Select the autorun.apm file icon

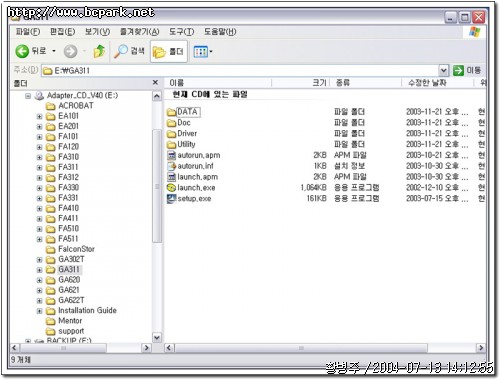pyautogui.click(x=171, y=155)
